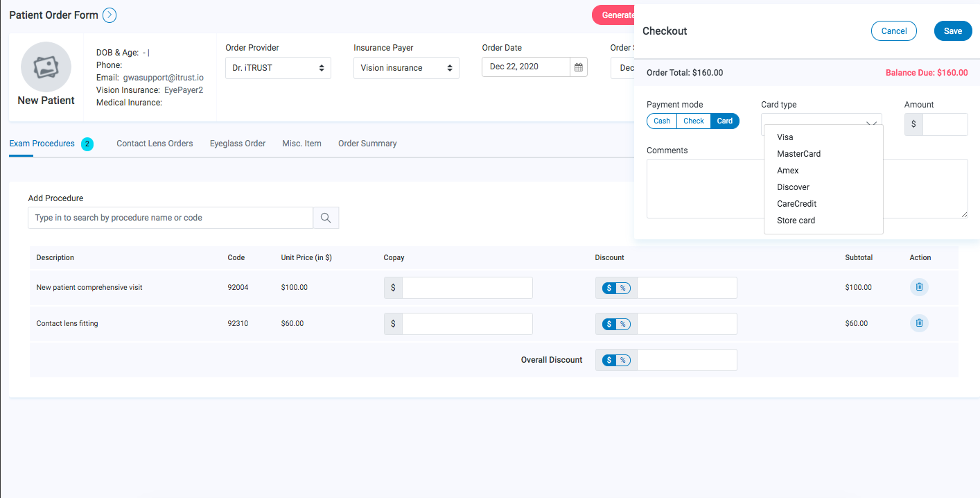Open the Order Date calendar picker
Viewport: 980px width, 498px height.
pos(579,67)
